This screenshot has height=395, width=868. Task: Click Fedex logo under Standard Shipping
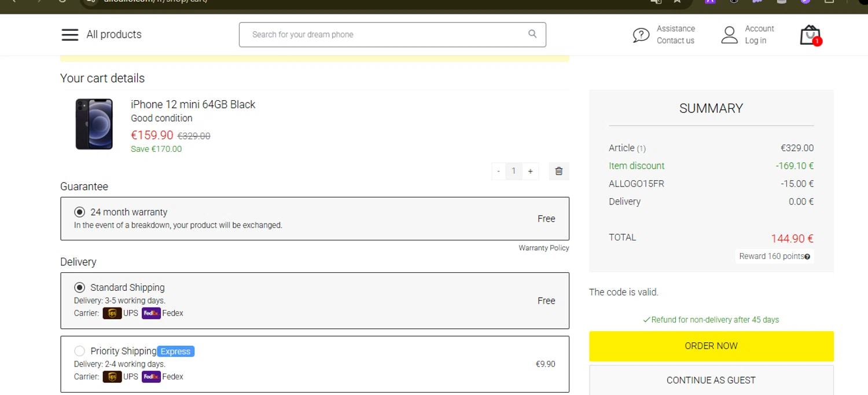coord(151,313)
